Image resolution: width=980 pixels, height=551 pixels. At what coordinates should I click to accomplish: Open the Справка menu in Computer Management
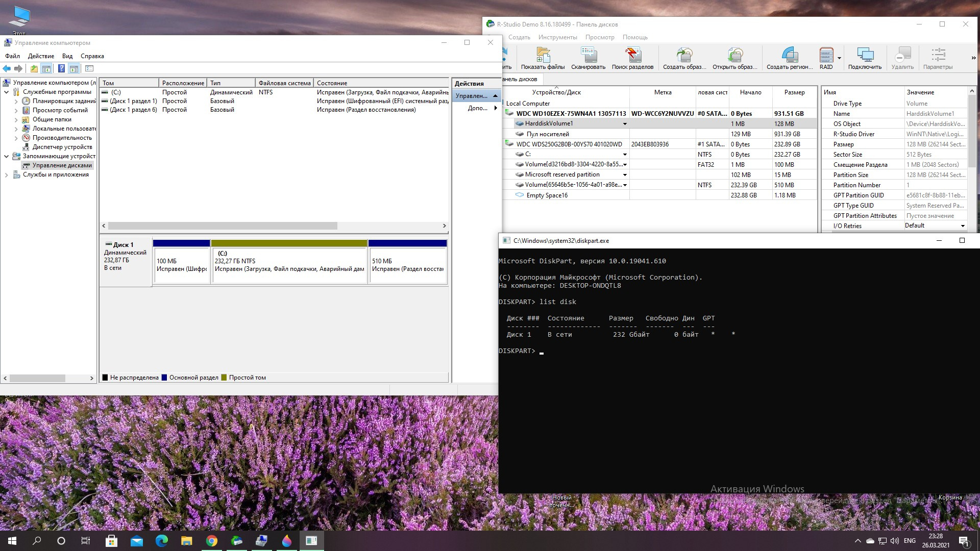[x=92, y=56]
